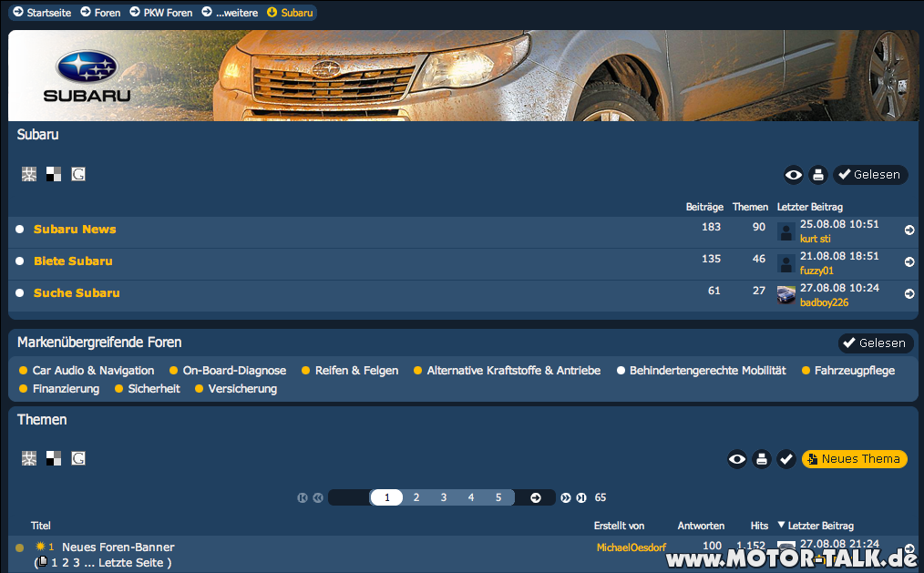Advance with the arrow after page 5
Image resolution: width=924 pixels, height=573 pixels.
tap(536, 498)
